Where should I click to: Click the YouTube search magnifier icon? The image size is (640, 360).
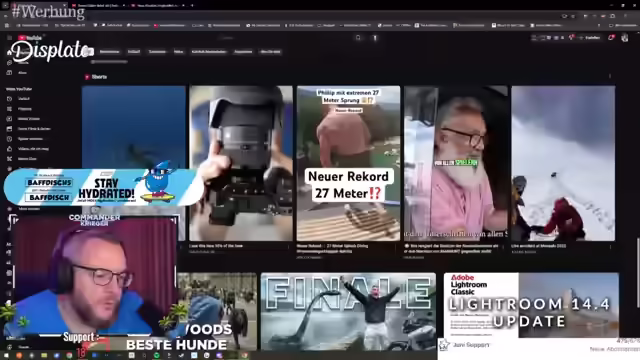[x=358, y=38]
